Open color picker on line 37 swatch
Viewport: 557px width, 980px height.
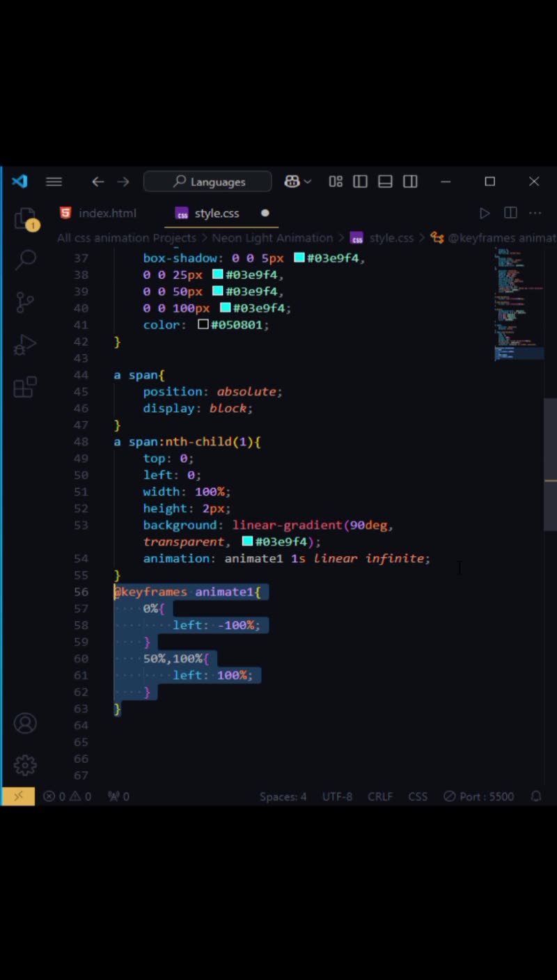coord(299,258)
